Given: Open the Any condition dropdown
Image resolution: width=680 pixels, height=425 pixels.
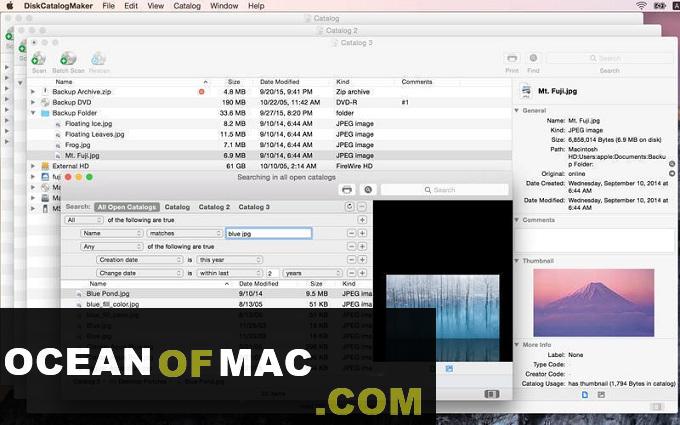Looking at the screenshot, I should [x=111, y=246].
